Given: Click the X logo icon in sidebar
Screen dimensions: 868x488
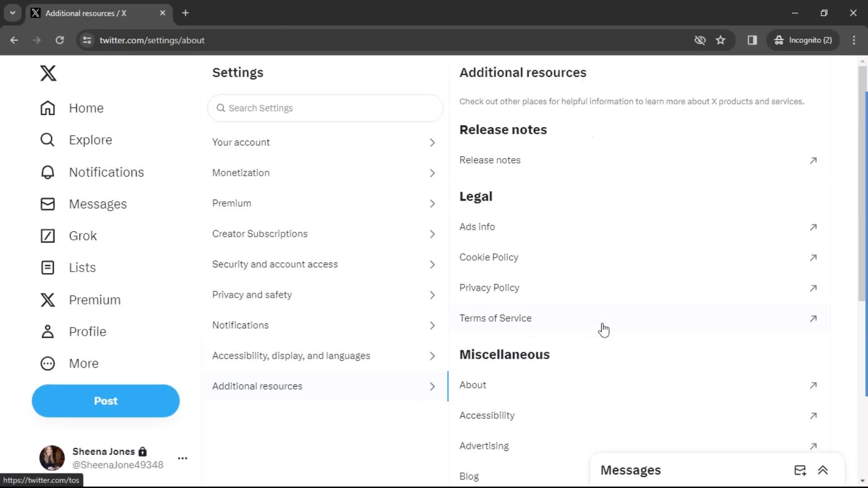Looking at the screenshot, I should coord(47,73).
